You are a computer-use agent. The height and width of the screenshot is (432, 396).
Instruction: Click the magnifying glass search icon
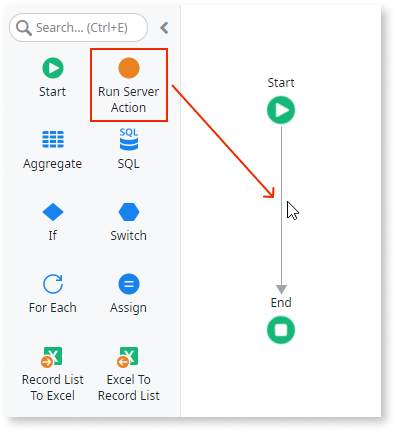pyautogui.click(x=24, y=28)
